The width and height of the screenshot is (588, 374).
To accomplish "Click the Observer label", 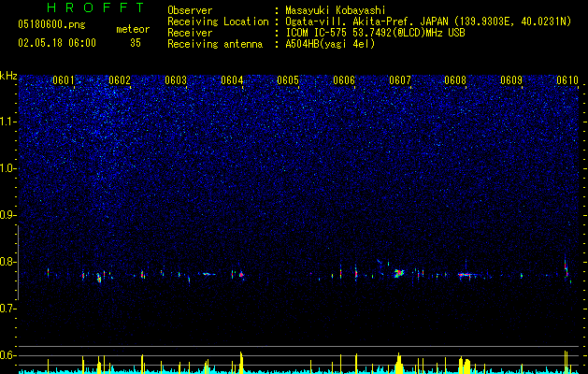I will click(190, 10).
